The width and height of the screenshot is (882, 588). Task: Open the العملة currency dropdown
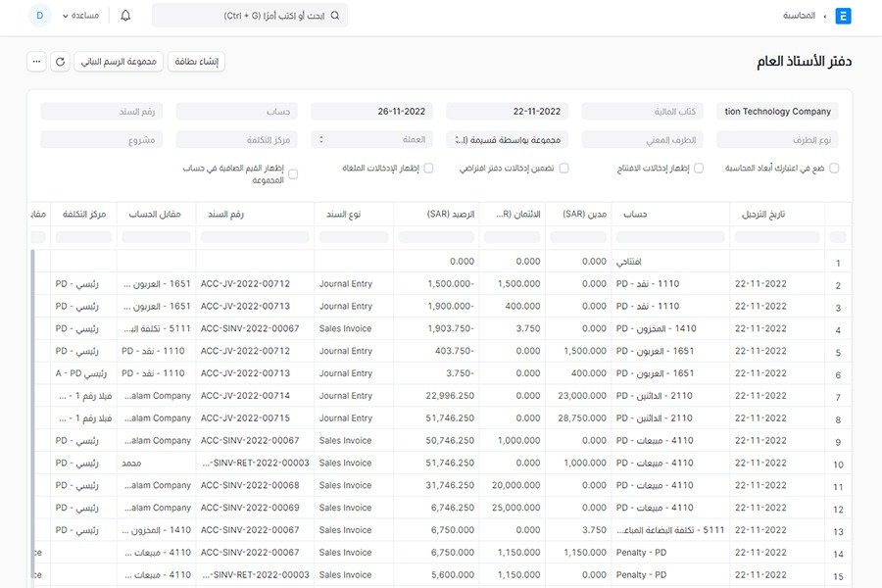tap(371, 140)
